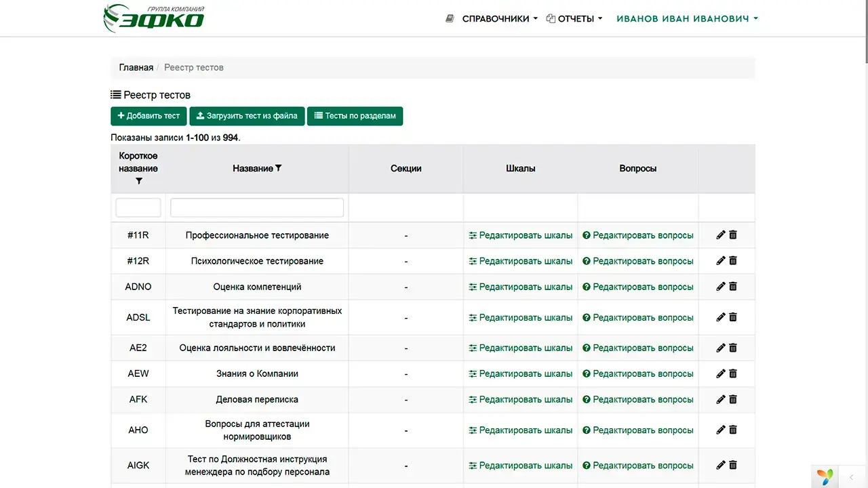Delete the AFK test using its trash icon
Image resolution: width=868 pixels, height=488 pixels.
[733, 399]
